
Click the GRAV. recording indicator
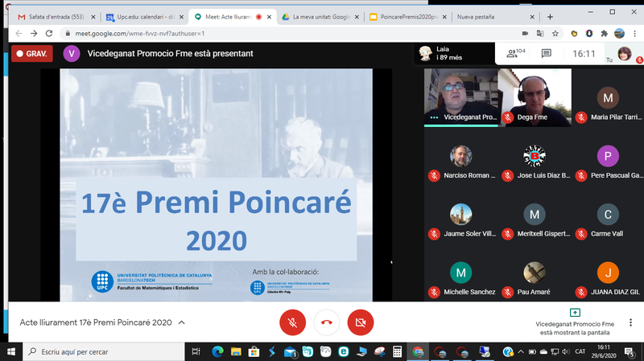pyautogui.click(x=32, y=53)
